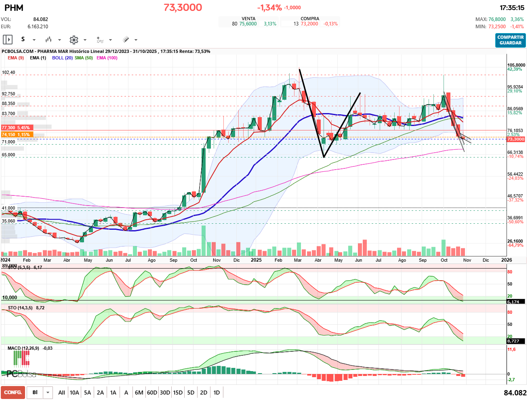This screenshot has height=401, width=532.
Task: Click the add indicator icon
Action: click(x=100, y=40)
